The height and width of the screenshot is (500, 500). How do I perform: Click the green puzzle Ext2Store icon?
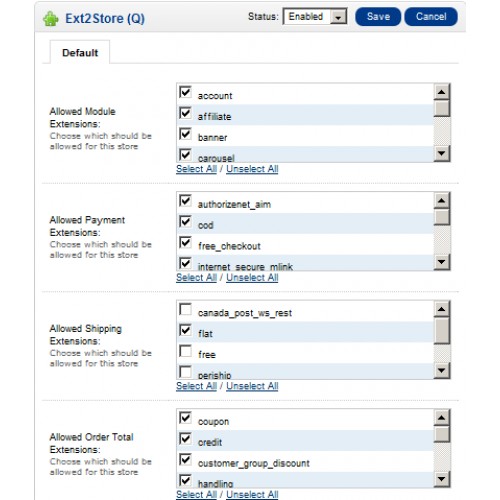tap(51, 19)
